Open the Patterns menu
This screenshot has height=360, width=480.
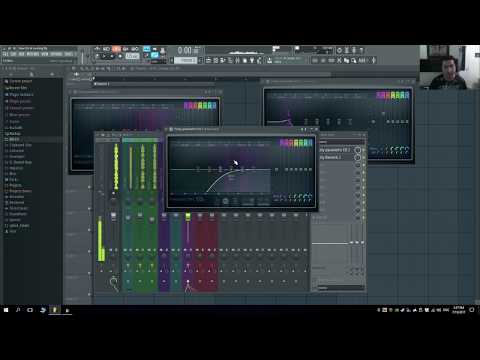[33, 54]
